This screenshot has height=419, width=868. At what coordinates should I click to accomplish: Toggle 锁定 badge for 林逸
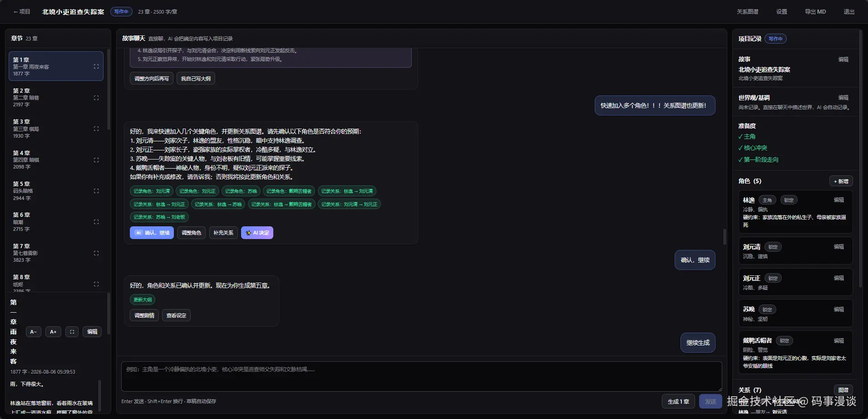point(789,200)
